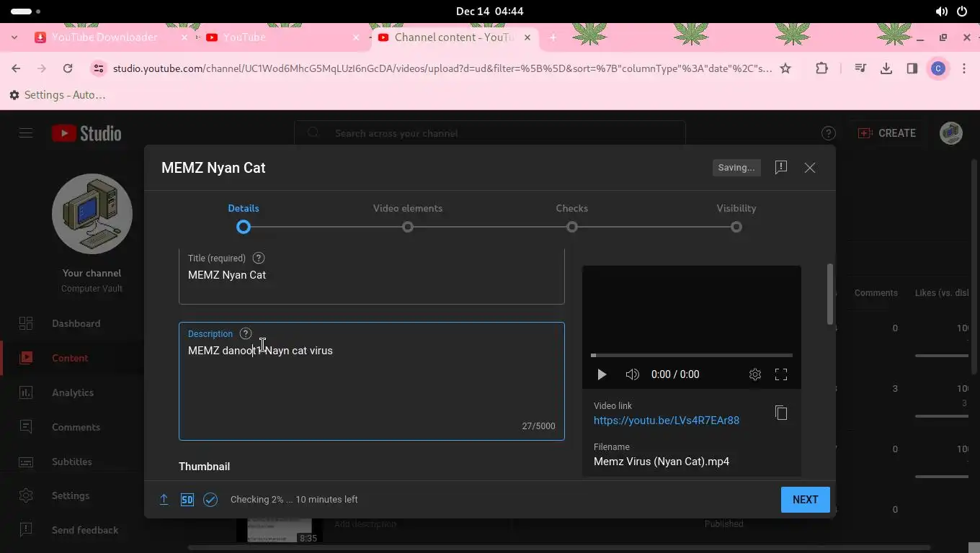Send feedback using the dialog flag icon
This screenshot has height=553, width=980.
(781, 167)
